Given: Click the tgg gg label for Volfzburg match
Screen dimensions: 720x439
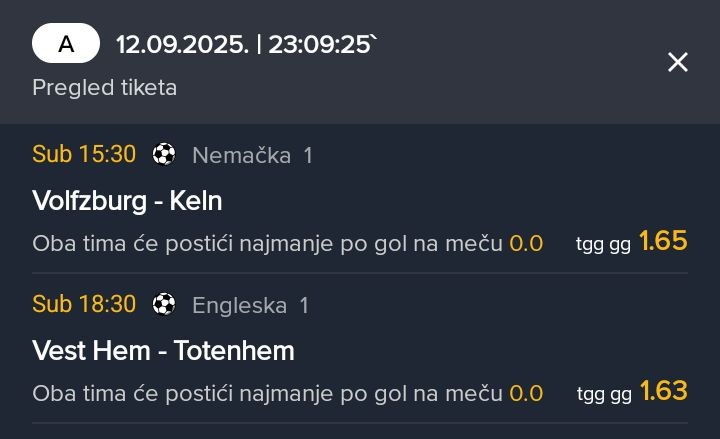Looking at the screenshot, I should 603,245.
